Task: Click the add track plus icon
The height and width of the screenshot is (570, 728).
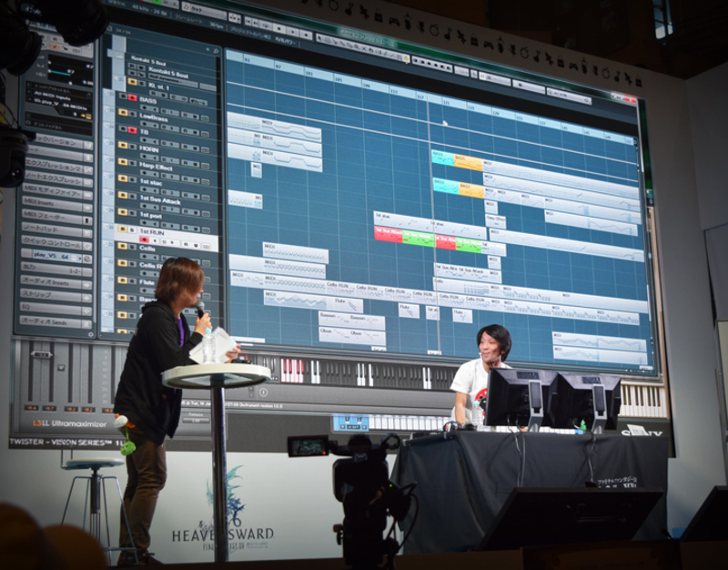Action: [207, 49]
